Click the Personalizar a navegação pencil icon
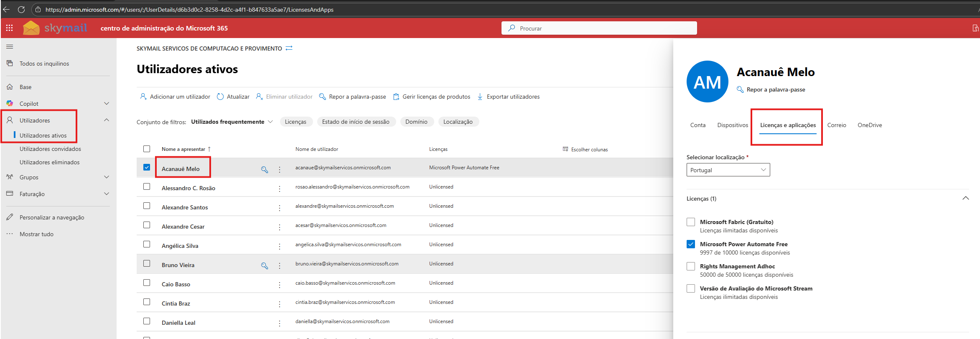 (10, 217)
